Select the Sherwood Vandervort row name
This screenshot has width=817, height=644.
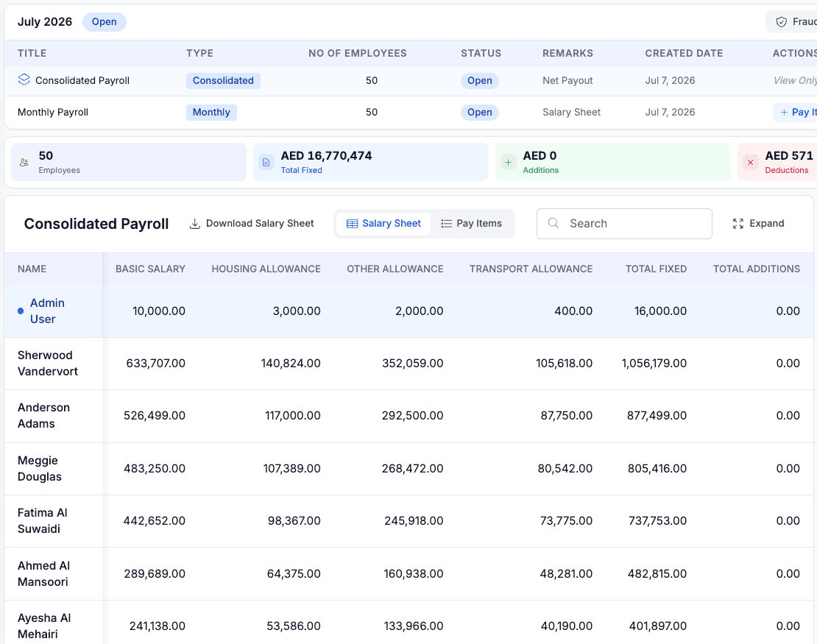pyautogui.click(x=47, y=363)
